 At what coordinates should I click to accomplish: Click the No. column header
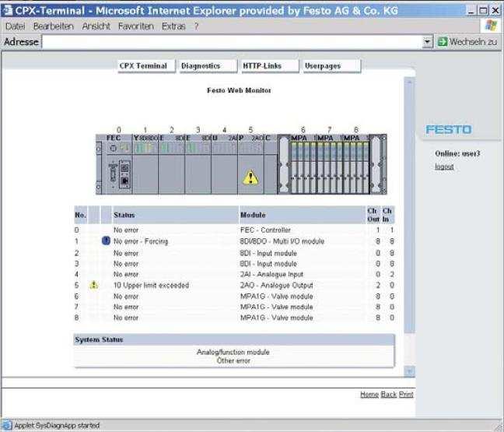pyautogui.click(x=80, y=215)
